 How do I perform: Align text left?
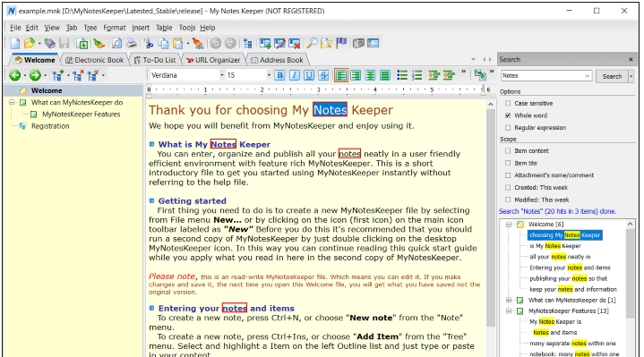341,75
